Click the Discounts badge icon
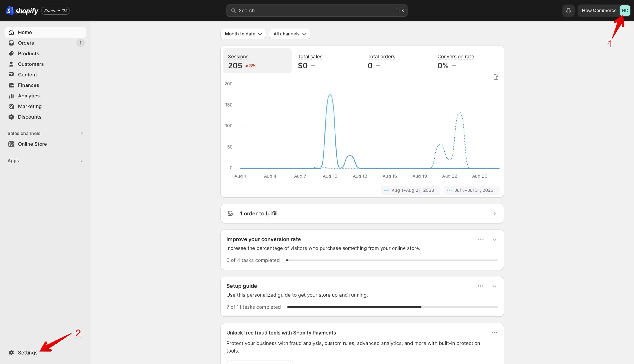Screen dimensions: 634x364 11,117
